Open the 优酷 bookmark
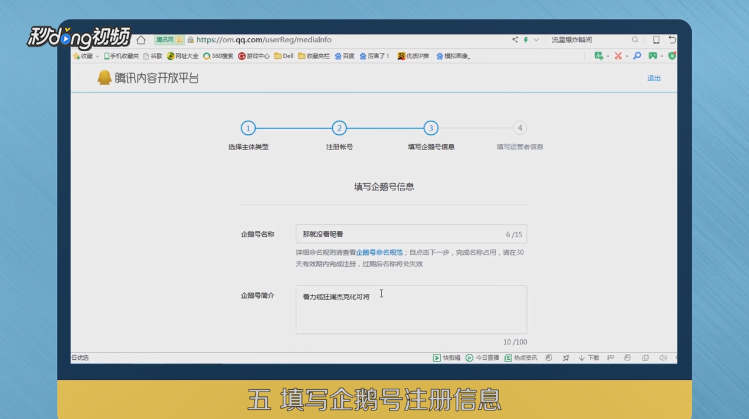 [414, 56]
